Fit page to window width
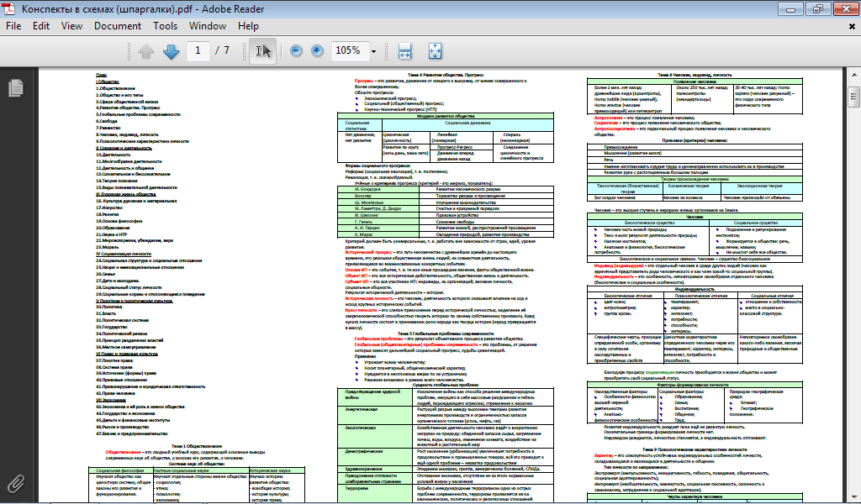The image size is (861, 504). pos(404,51)
